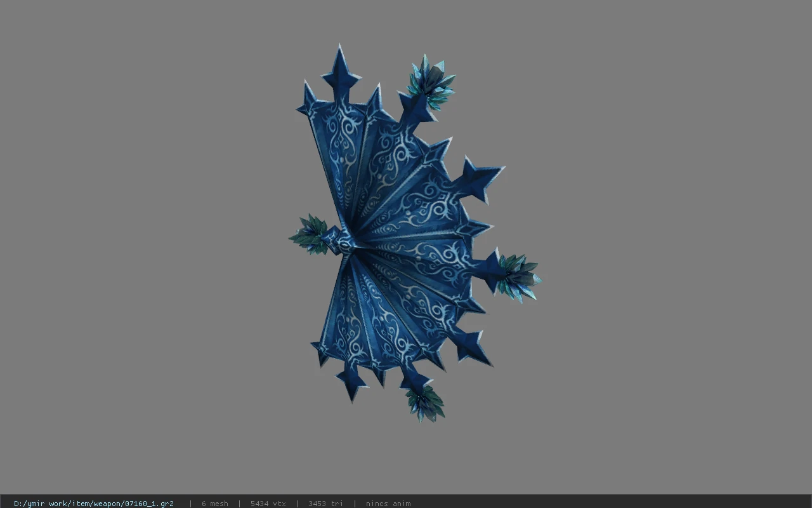Click the "3453 tri" triangle count
This screenshot has width=812, height=508.
[x=325, y=504]
